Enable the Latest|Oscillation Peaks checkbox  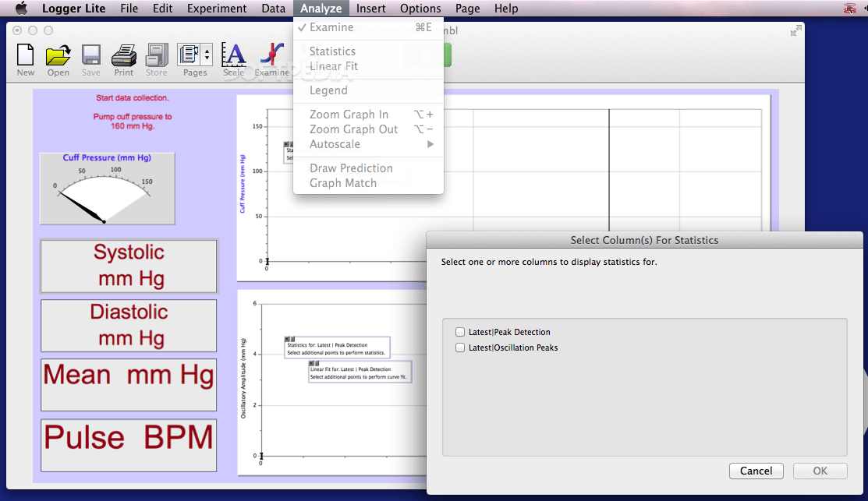coord(459,348)
